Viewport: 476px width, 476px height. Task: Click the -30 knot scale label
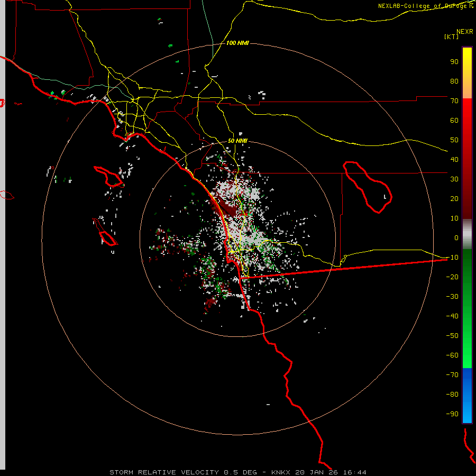click(452, 297)
